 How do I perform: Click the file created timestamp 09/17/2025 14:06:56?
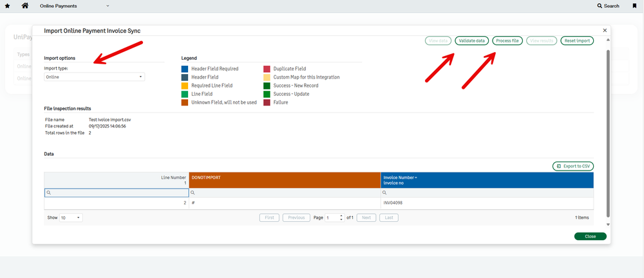tap(107, 126)
